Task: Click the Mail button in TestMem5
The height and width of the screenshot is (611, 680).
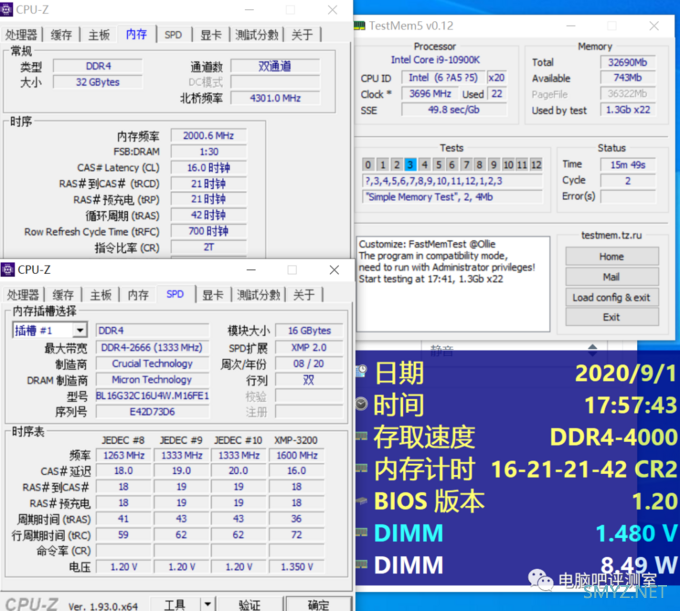Action: coord(612,277)
